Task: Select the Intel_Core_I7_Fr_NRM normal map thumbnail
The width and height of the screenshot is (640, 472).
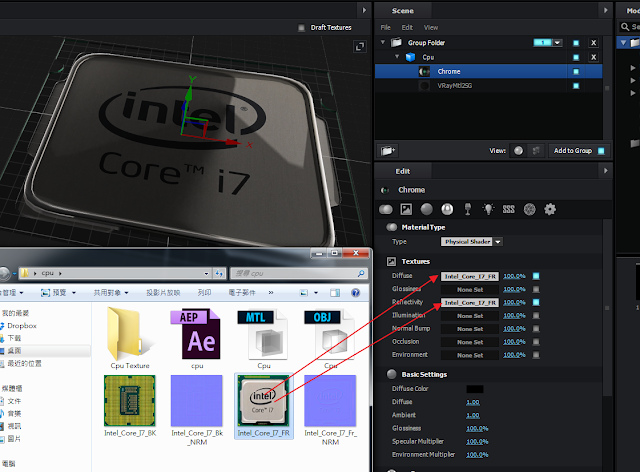Action: pos(330,401)
